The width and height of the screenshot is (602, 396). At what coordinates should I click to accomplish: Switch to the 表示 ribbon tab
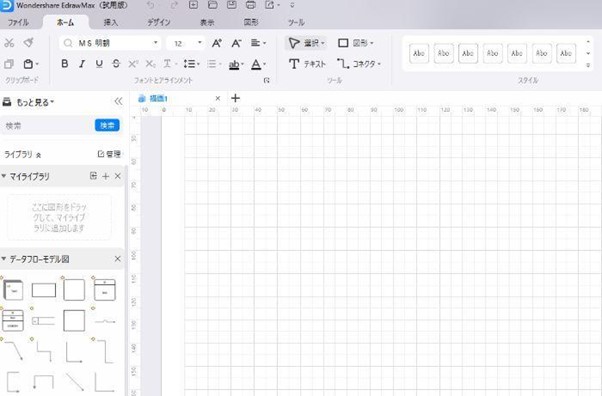point(207,22)
